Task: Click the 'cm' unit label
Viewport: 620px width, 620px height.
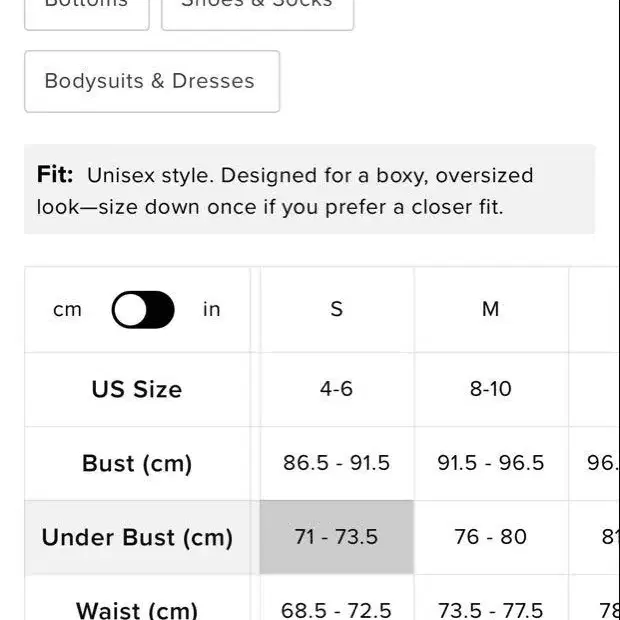Action: pyautogui.click(x=67, y=309)
